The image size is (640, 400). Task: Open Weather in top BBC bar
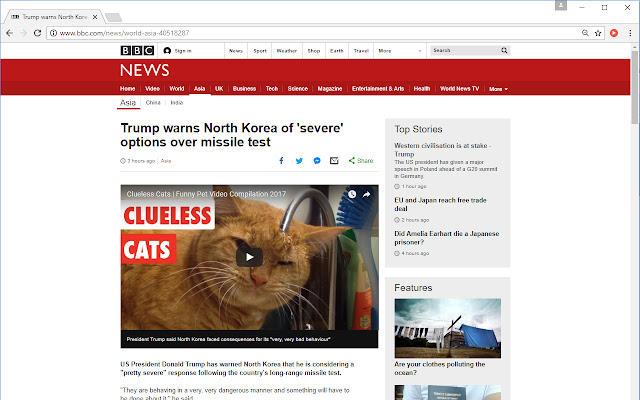click(x=287, y=51)
